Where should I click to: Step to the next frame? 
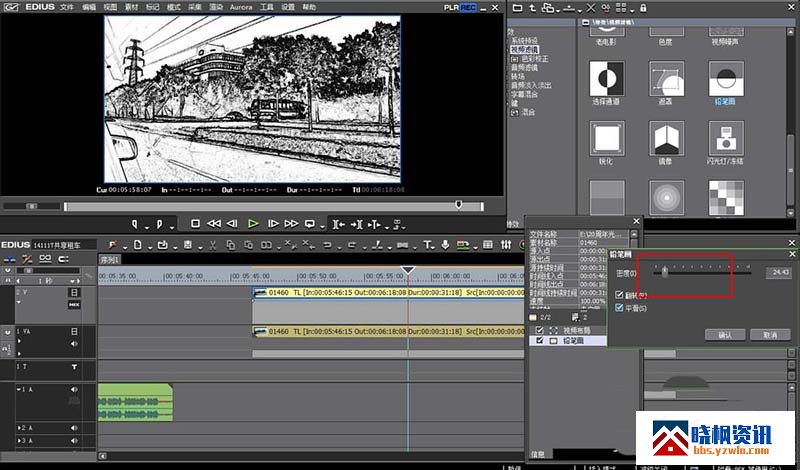point(273,224)
